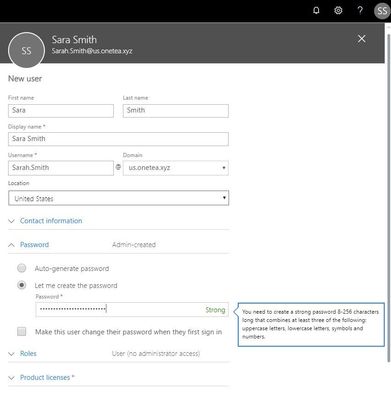Click the large SS profile picture circle

[x=26, y=50]
